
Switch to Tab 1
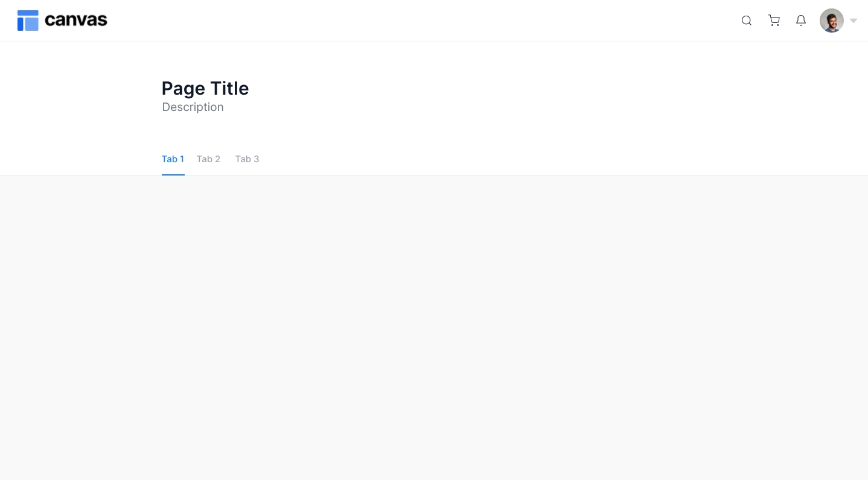[x=173, y=159]
